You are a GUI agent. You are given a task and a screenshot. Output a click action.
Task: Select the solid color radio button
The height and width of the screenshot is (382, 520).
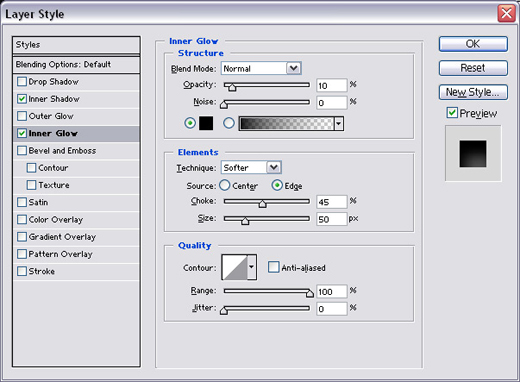(190, 123)
